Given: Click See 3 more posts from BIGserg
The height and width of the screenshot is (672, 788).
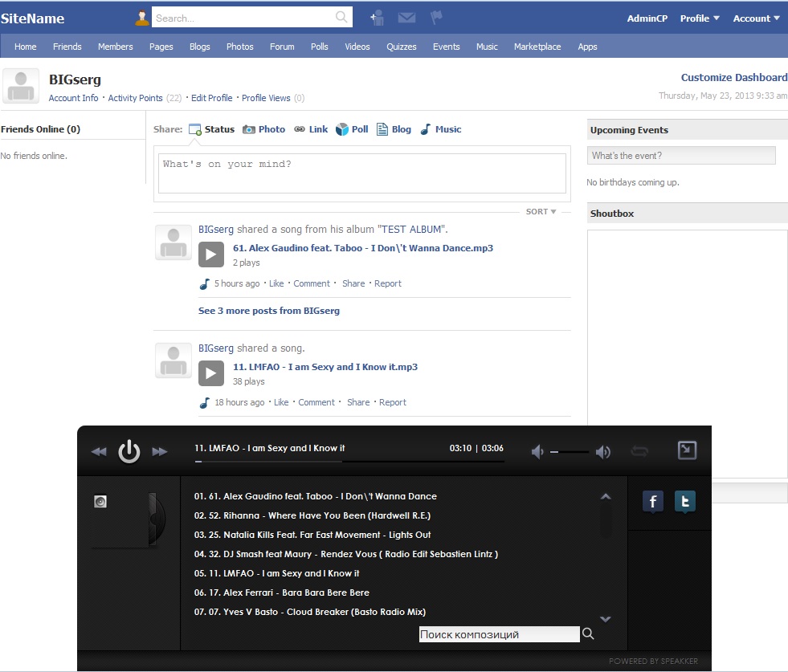Looking at the screenshot, I should click(x=269, y=311).
